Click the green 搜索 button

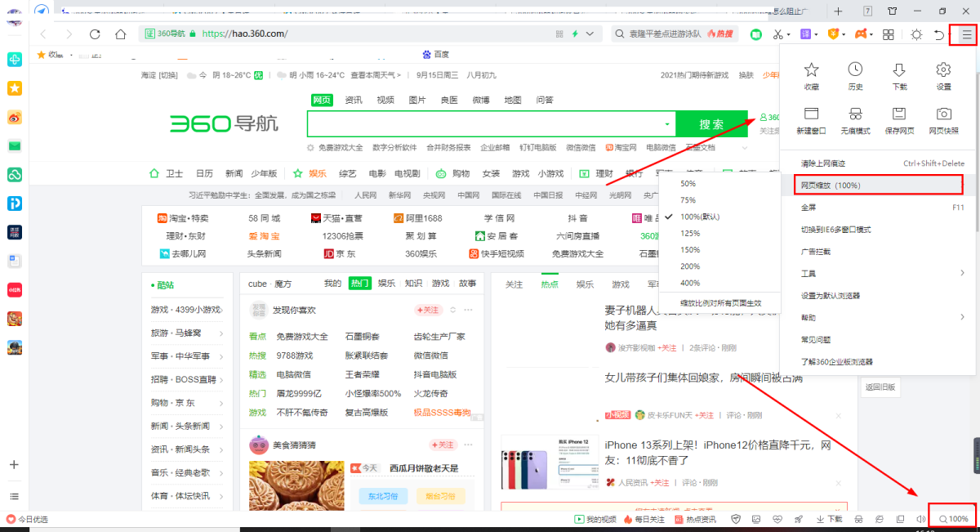coord(711,124)
